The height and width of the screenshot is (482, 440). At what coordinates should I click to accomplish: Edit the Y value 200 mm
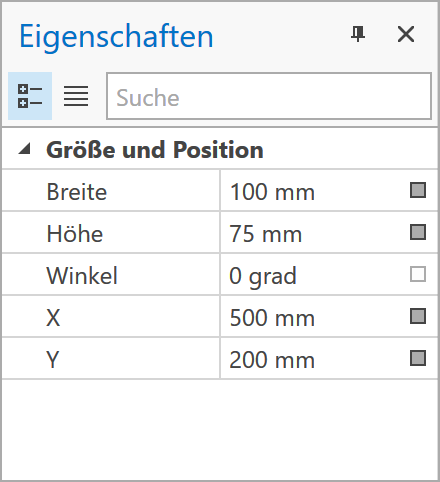tap(313, 358)
